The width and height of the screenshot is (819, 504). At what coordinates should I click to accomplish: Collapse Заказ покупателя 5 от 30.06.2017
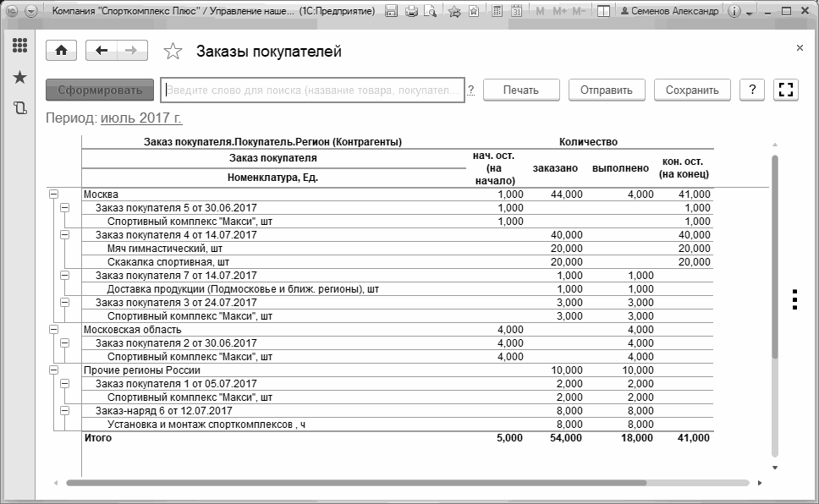click(x=65, y=208)
